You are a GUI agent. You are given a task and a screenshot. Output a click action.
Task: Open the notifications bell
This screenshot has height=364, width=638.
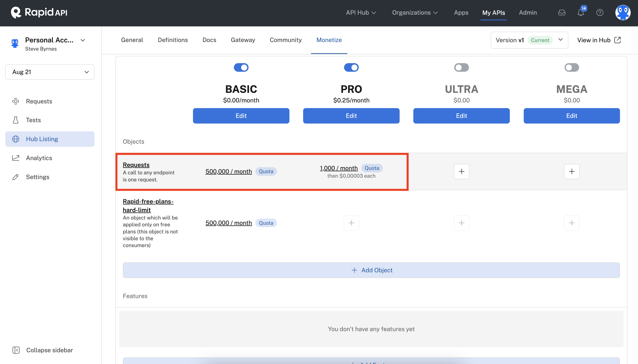click(580, 13)
